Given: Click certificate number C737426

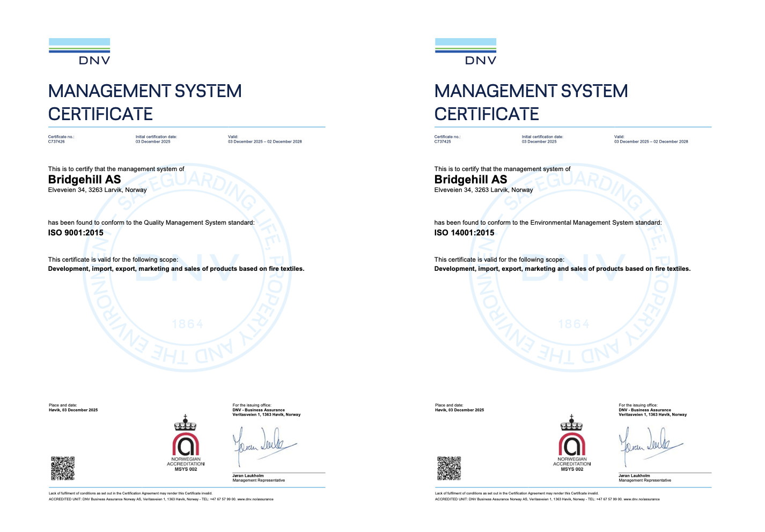Looking at the screenshot, I should coord(56,142).
